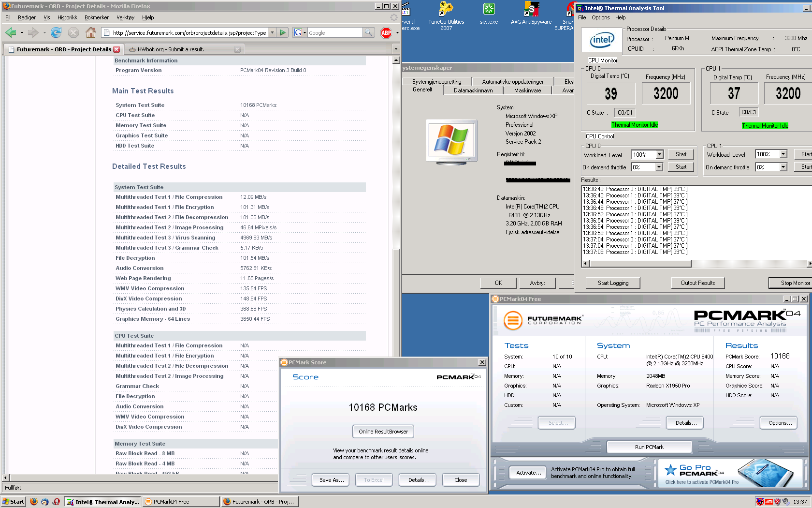Click Opera quick launch icon in taskbar
Screen dimensions: 812x508
(57, 502)
